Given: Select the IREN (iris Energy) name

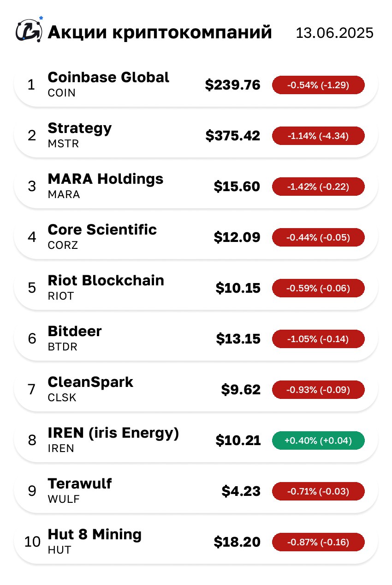Looking at the screenshot, I should pyautogui.click(x=113, y=433).
